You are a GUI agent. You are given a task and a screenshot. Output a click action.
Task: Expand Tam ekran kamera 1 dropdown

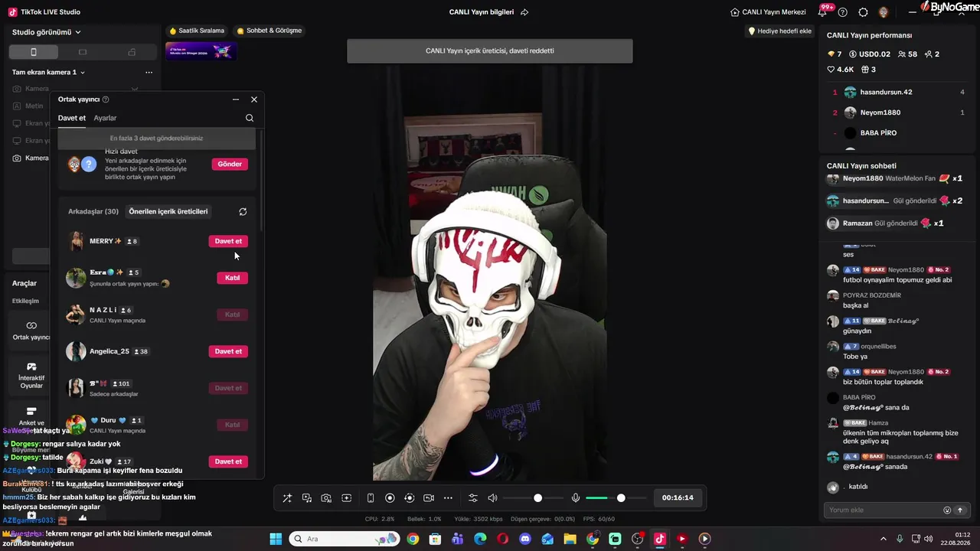[x=48, y=72]
